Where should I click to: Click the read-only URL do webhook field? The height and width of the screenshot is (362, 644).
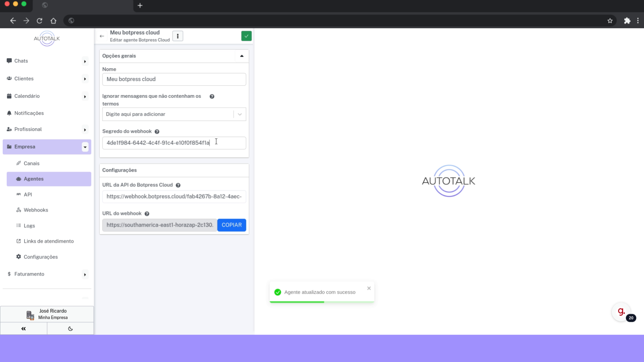pyautogui.click(x=160, y=225)
